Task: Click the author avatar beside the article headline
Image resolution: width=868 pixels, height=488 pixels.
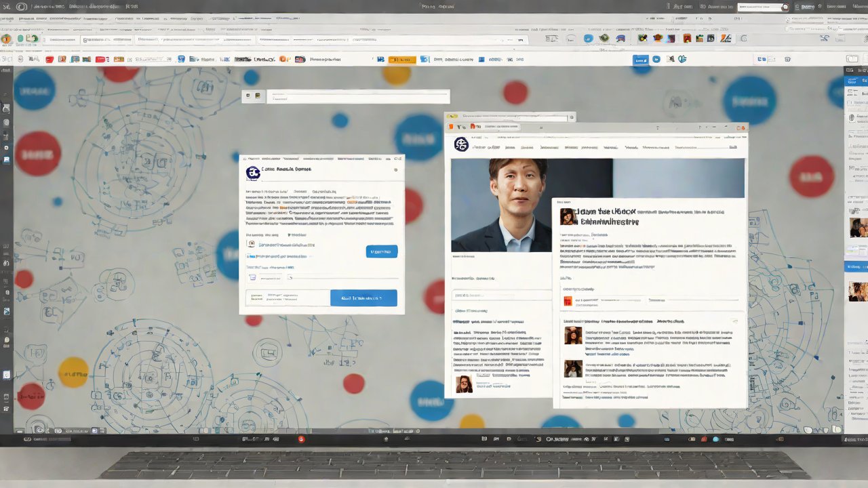Action: [567, 216]
